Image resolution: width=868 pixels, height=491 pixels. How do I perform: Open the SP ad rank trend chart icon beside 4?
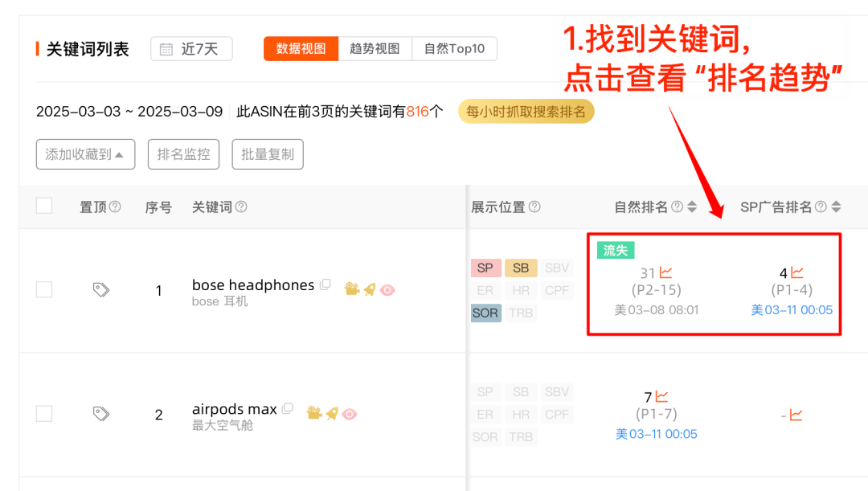(797, 272)
